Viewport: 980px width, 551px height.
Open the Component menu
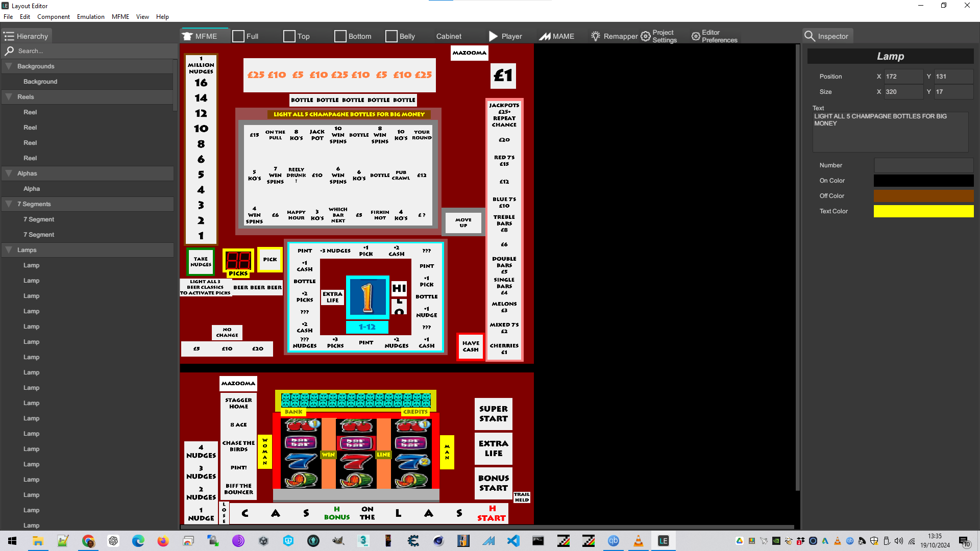(x=53, y=17)
